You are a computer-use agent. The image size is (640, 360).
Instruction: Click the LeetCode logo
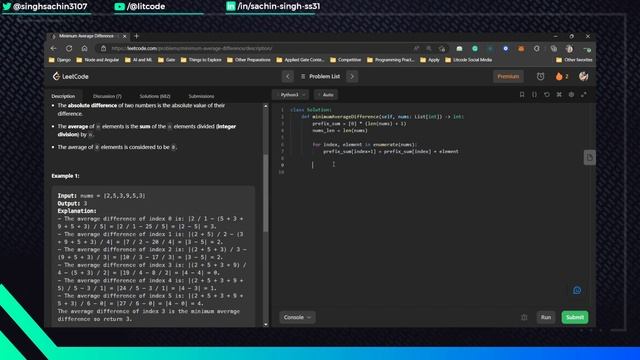point(71,76)
